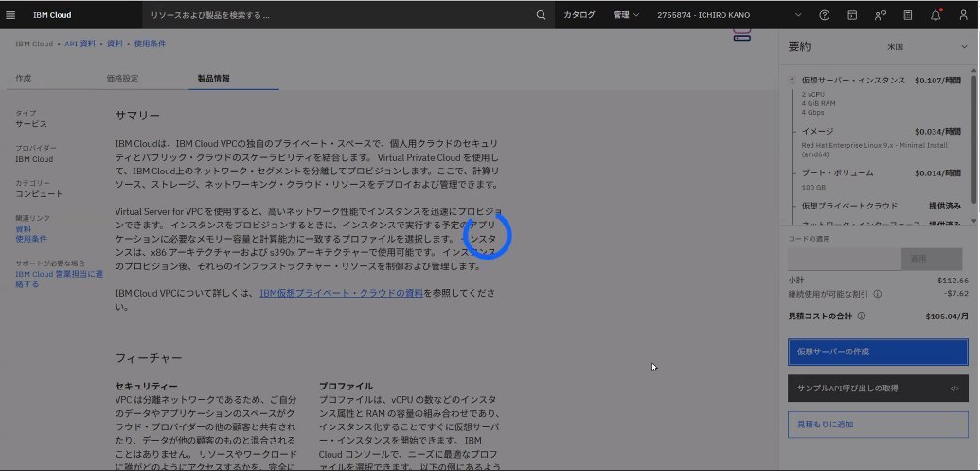This screenshot has width=980, height=471.
Task: Open the hamburger navigation menu
Action: [x=10, y=15]
